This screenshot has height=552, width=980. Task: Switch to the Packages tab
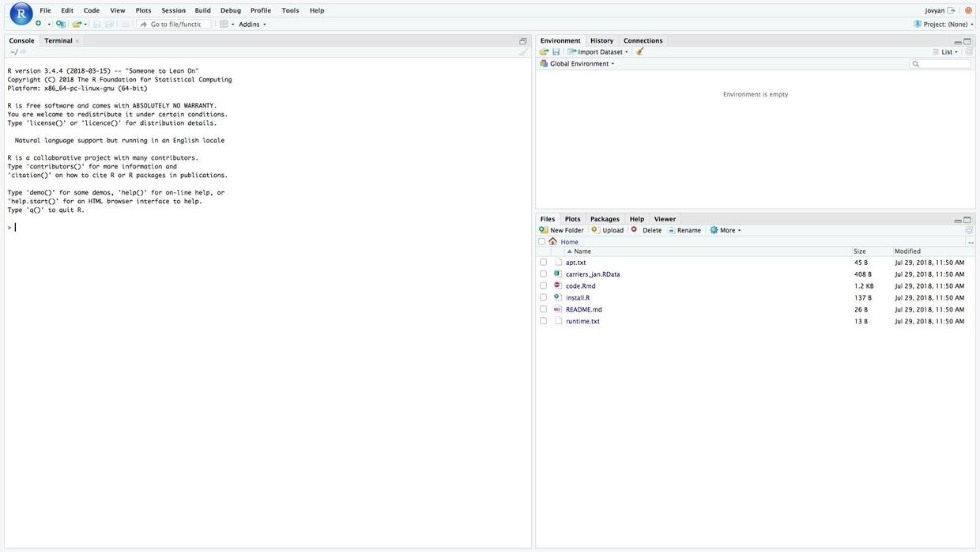point(605,219)
